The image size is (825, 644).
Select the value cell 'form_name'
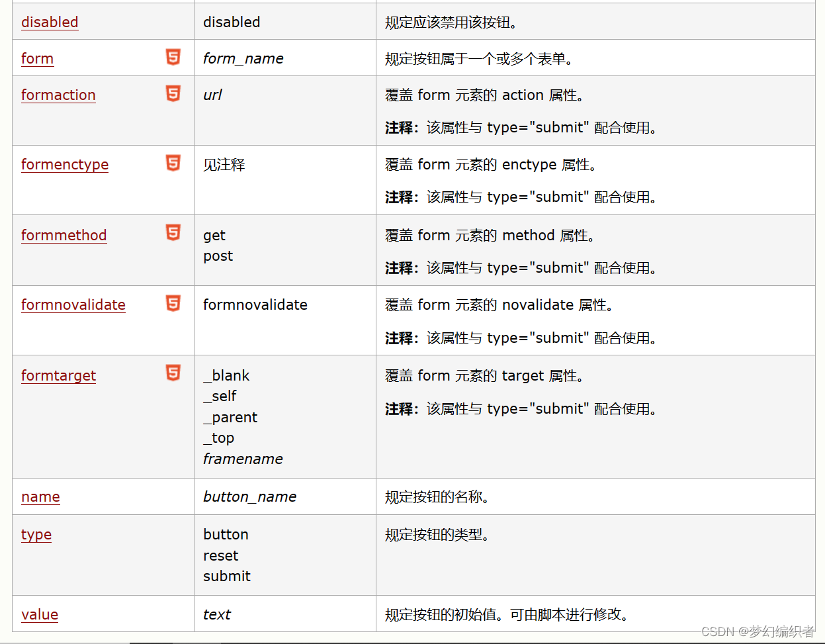coord(243,58)
